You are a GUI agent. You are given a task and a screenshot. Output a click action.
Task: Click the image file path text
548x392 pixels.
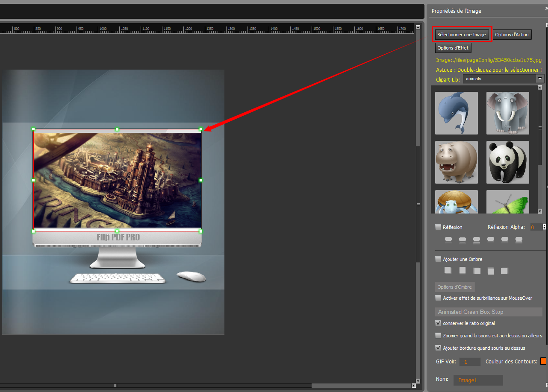(489, 60)
